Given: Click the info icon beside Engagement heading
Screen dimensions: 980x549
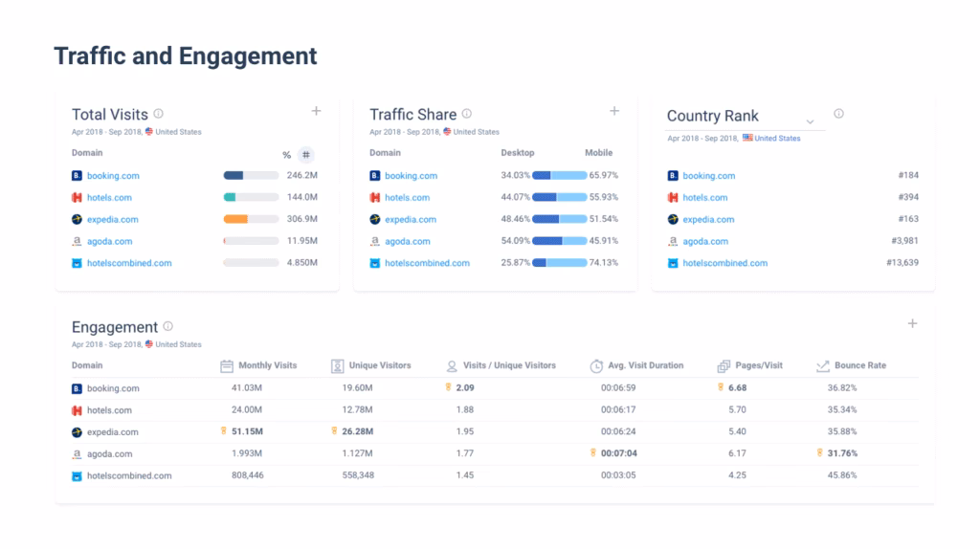Looking at the screenshot, I should click(x=168, y=326).
